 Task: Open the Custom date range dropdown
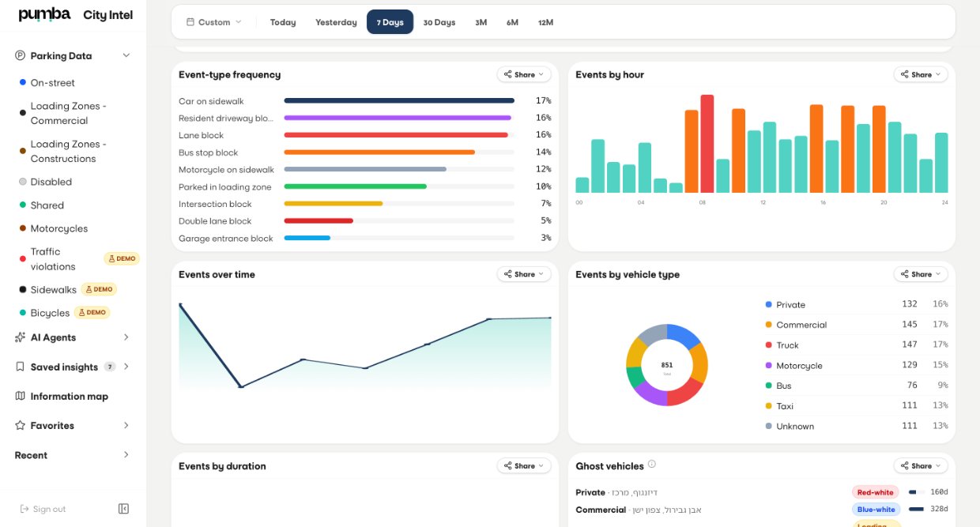click(214, 22)
